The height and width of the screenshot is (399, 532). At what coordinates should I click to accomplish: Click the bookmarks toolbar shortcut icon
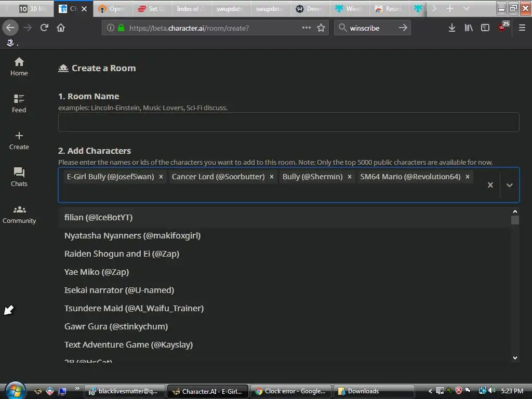10,43
